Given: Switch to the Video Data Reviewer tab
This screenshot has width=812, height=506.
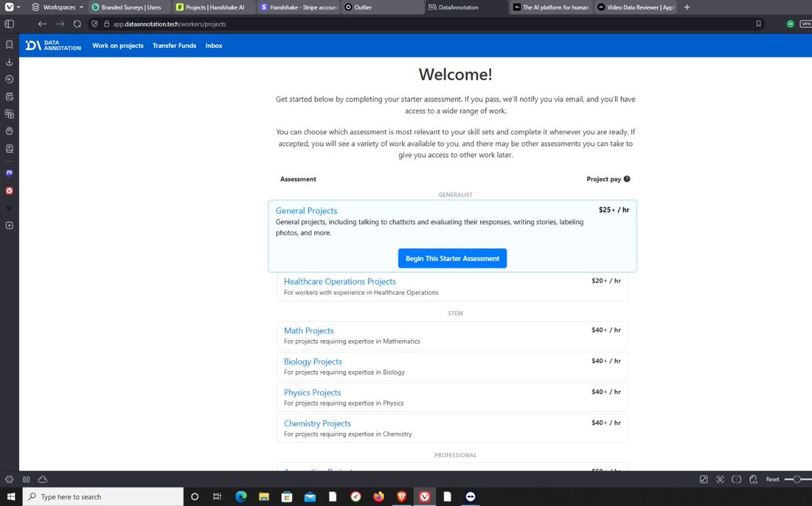Looking at the screenshot, I should pos(636,7).
